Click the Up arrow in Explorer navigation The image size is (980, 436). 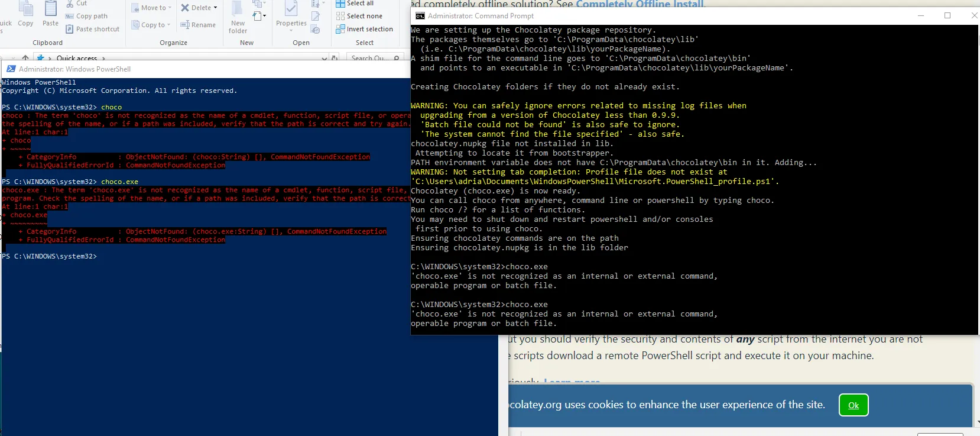tap(25, 58)
